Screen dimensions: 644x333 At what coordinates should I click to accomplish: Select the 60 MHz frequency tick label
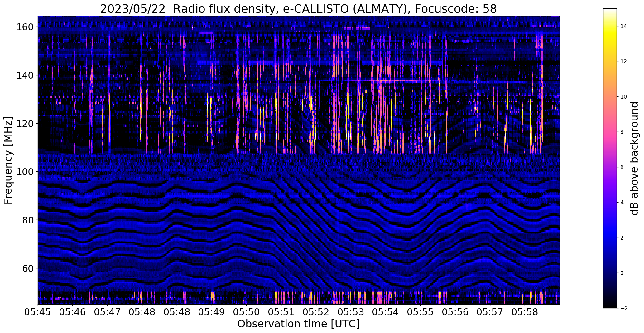[x=28, y=268]
